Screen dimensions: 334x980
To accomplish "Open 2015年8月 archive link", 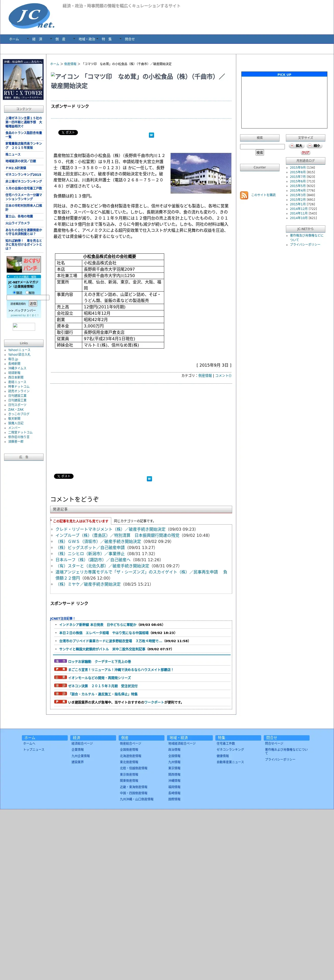I will click(x=297, y=172).
